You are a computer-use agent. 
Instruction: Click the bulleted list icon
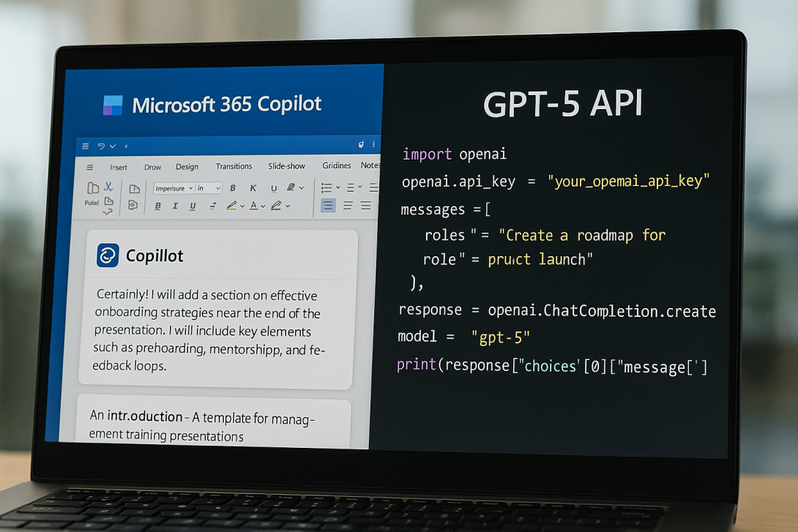tap(327, 187)
